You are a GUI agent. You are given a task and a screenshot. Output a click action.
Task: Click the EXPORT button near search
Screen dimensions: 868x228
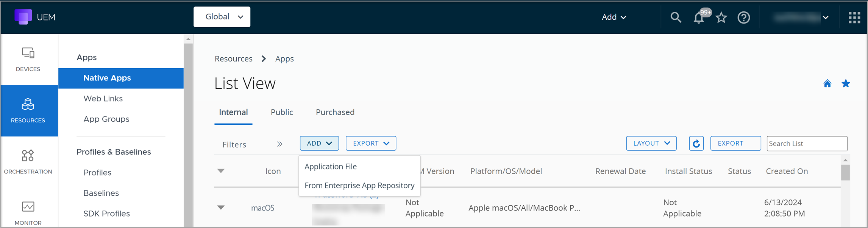click(735, 143)
